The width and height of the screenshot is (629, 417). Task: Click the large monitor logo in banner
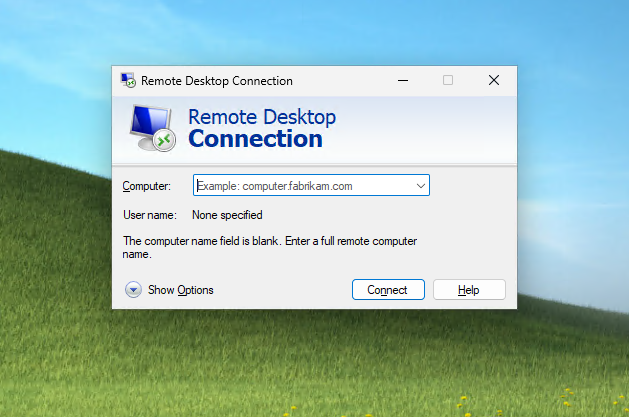152,127
